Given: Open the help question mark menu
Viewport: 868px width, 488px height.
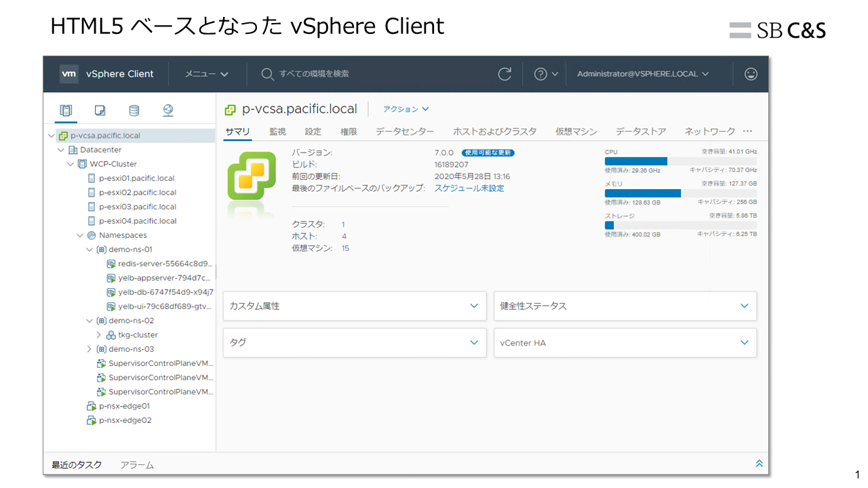Looking at the screenshot, I should pyautogui.click(x=546, y=74).
